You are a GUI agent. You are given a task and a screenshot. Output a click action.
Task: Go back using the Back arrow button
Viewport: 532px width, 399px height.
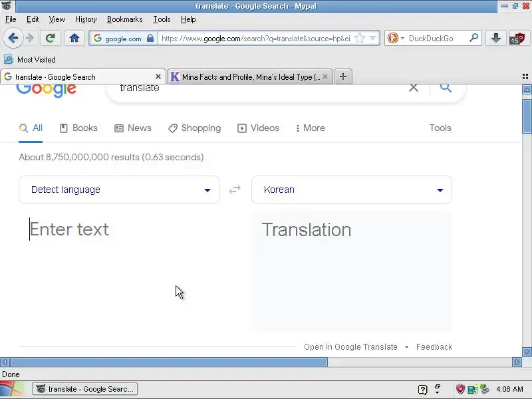click(13, 38)
